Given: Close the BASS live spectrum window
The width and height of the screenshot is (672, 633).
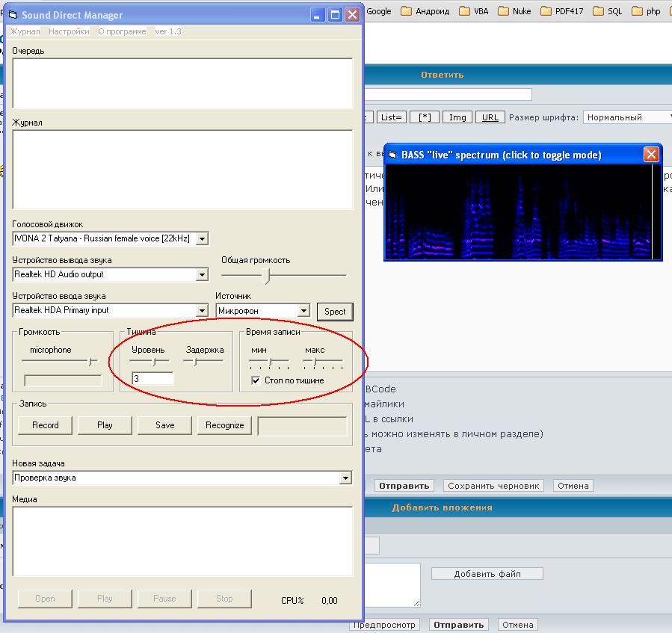Looking at the screenshot, I should [x=651, y=155].
